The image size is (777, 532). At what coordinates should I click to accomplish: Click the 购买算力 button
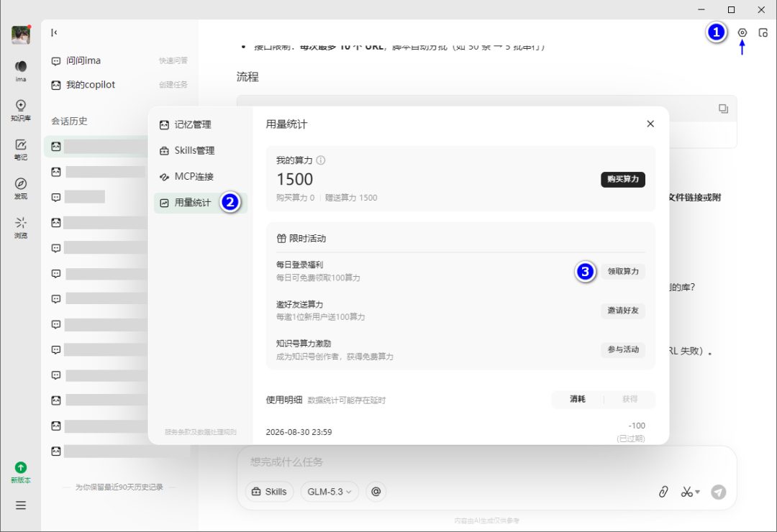click(623, 179)
